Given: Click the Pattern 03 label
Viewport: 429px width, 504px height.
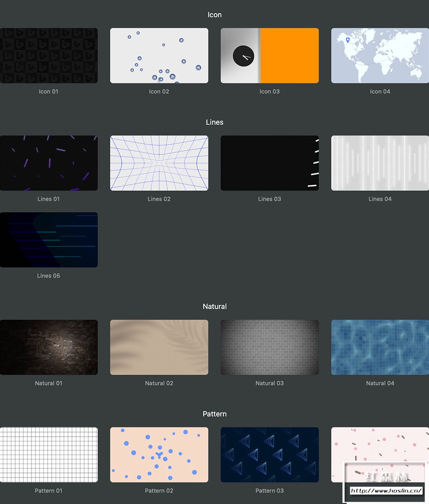Looking at the screenshot, I should click(270, 491).
